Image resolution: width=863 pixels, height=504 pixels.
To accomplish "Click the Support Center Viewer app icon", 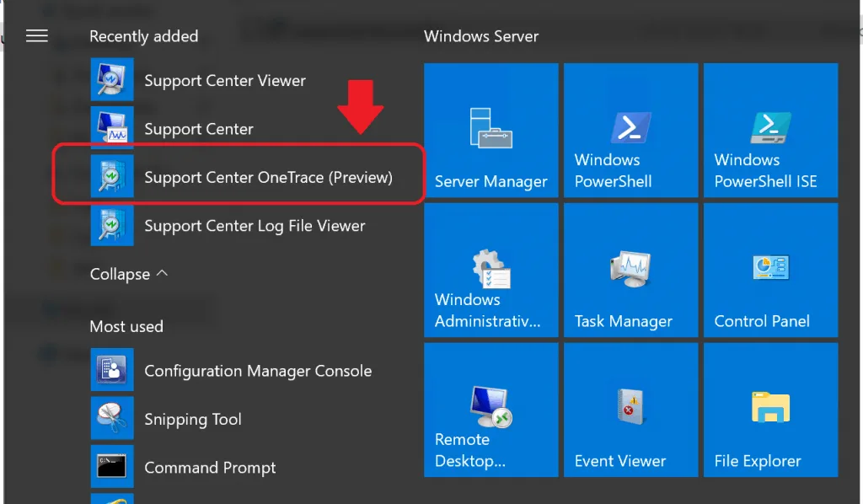I will 112,80.
